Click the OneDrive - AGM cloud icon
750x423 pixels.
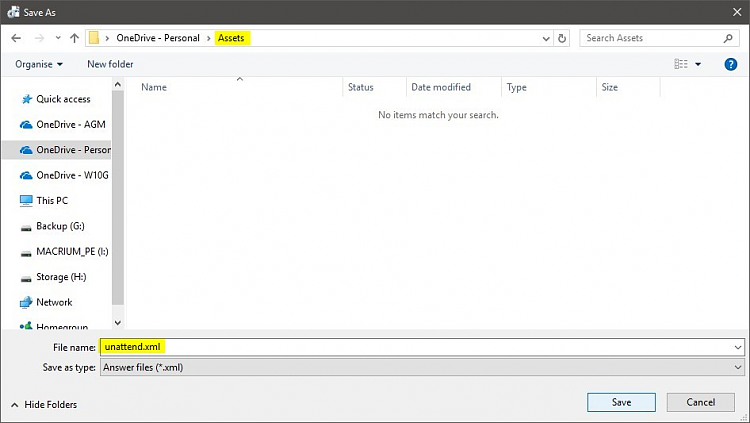tap(26, 125)
